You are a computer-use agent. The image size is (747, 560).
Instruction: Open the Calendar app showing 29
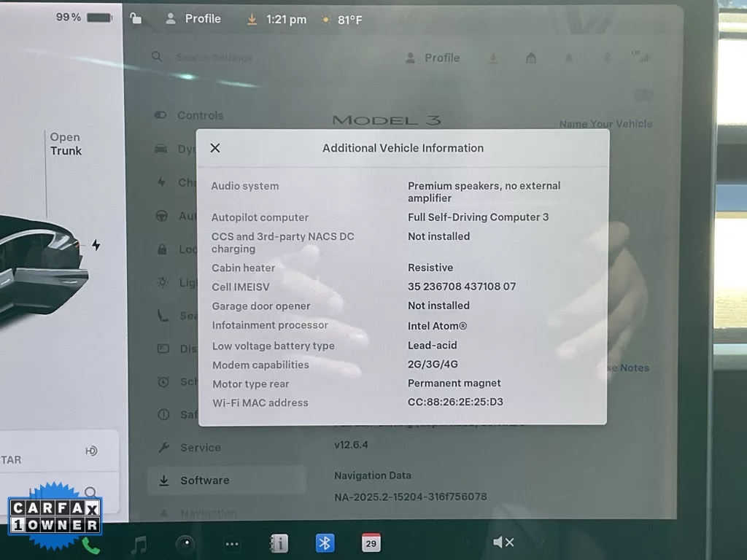pos(371,543)
